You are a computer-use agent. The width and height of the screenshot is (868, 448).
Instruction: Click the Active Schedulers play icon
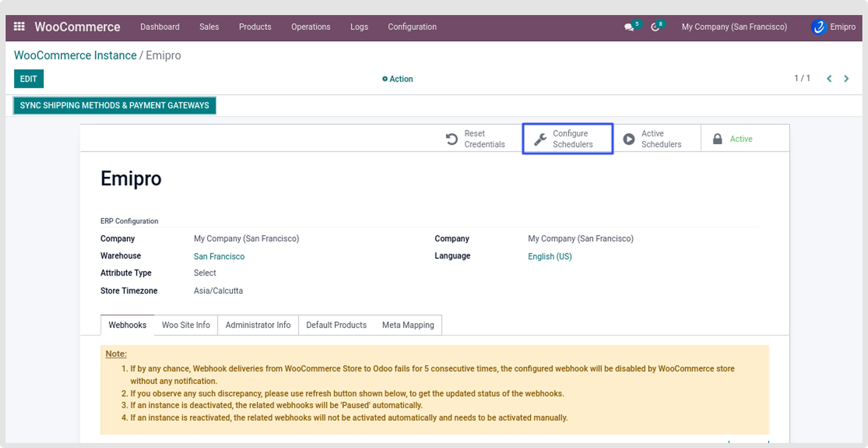pos(628,139)
